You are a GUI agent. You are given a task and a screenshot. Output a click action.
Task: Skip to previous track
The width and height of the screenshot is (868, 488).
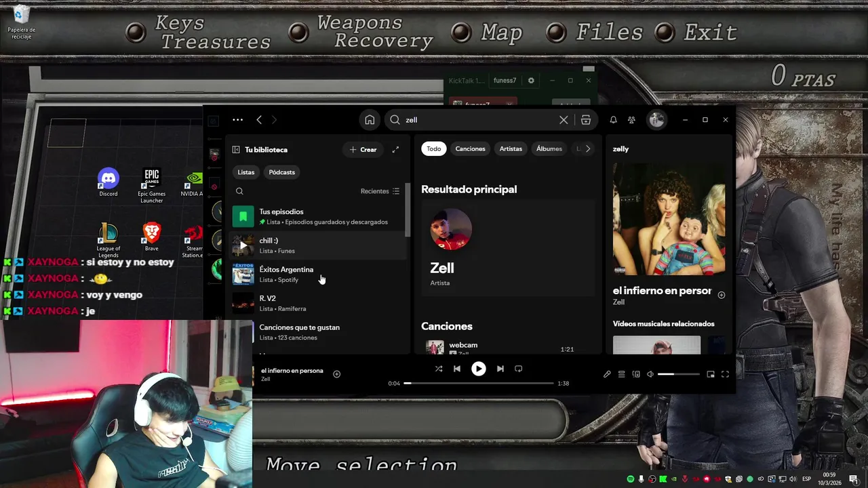tap(457, 369)
